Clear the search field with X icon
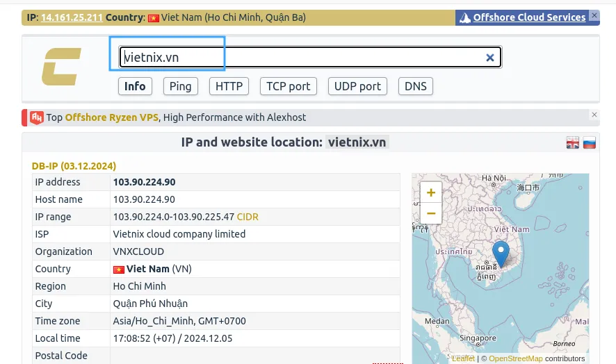Image resolution: width=616 pixels, height=364 pixels. pos(490,58)
